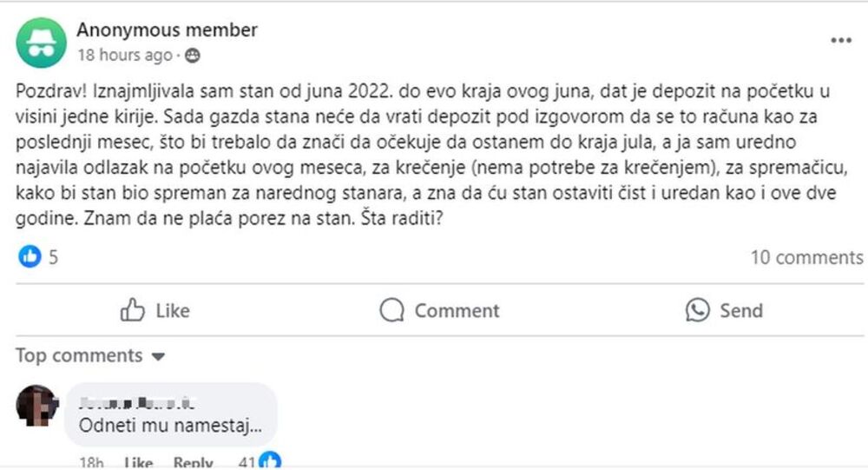Image resolution: width=868 pixels, height=470 pixels.
Task: View the 41 reactions on the comment
Action: point(249,463)
